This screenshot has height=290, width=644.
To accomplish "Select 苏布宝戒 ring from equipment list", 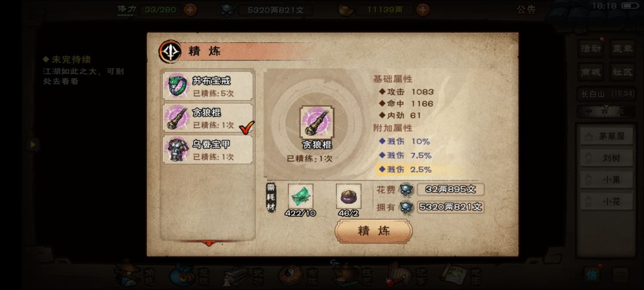I will [208, 86].
